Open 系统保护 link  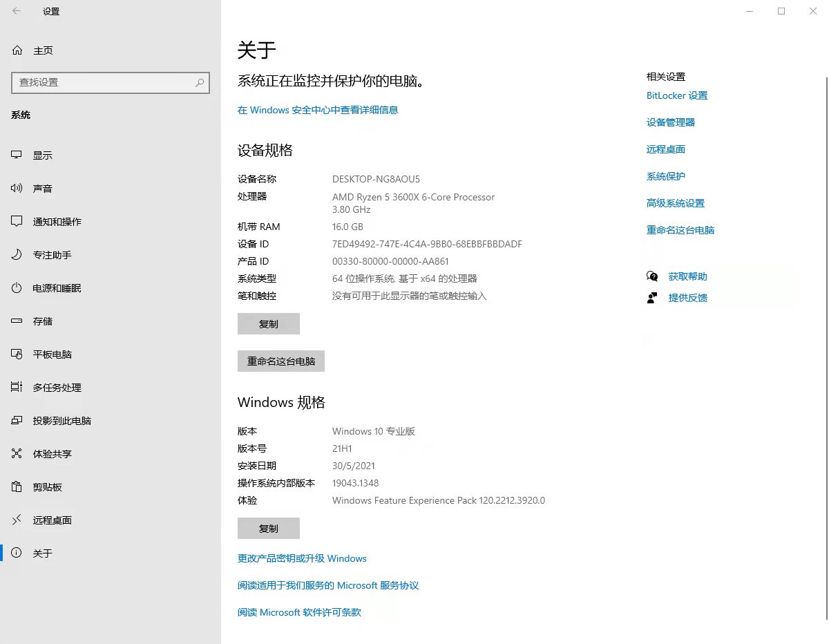666,176
